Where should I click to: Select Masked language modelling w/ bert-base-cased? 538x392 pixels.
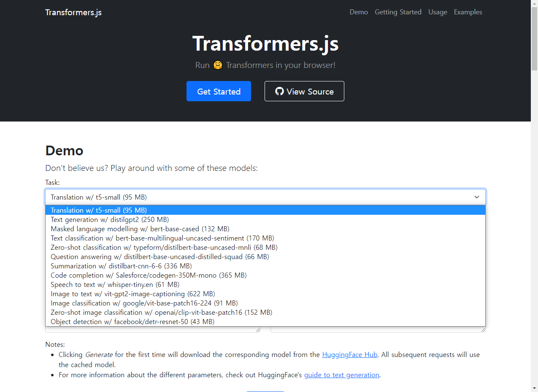coord(265,229)
